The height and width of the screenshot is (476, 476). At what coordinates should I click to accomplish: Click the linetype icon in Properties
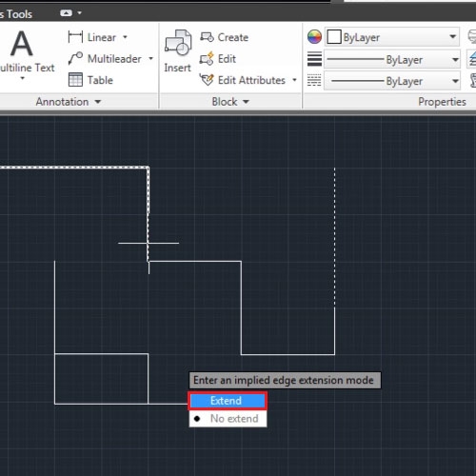[314, 80]
